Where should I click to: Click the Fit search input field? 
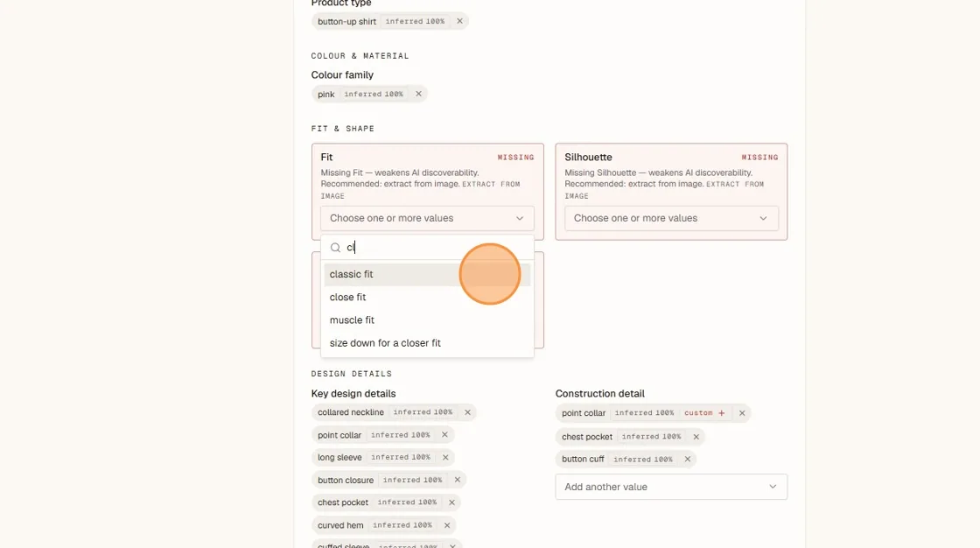[x=428, y=248]
